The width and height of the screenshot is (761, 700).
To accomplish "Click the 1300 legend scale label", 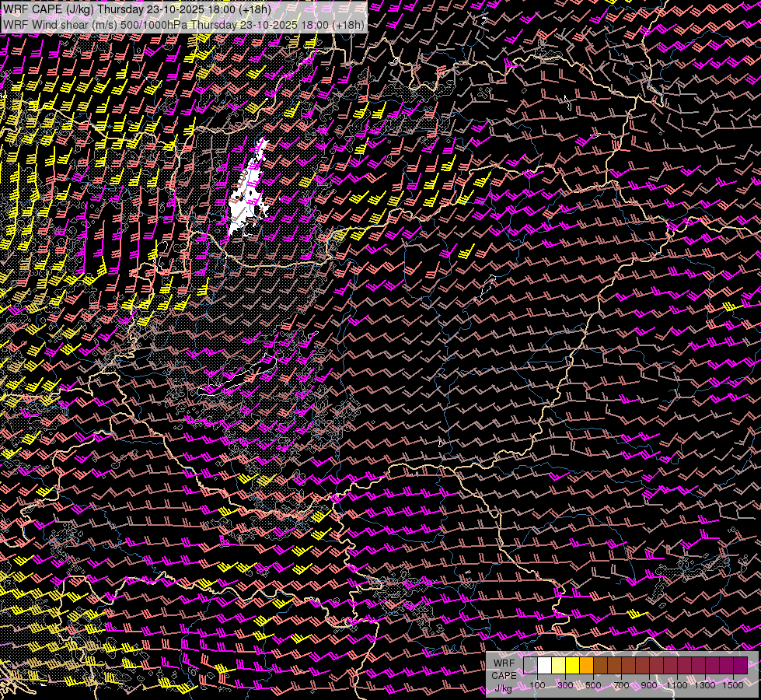I will click(705, 685).
